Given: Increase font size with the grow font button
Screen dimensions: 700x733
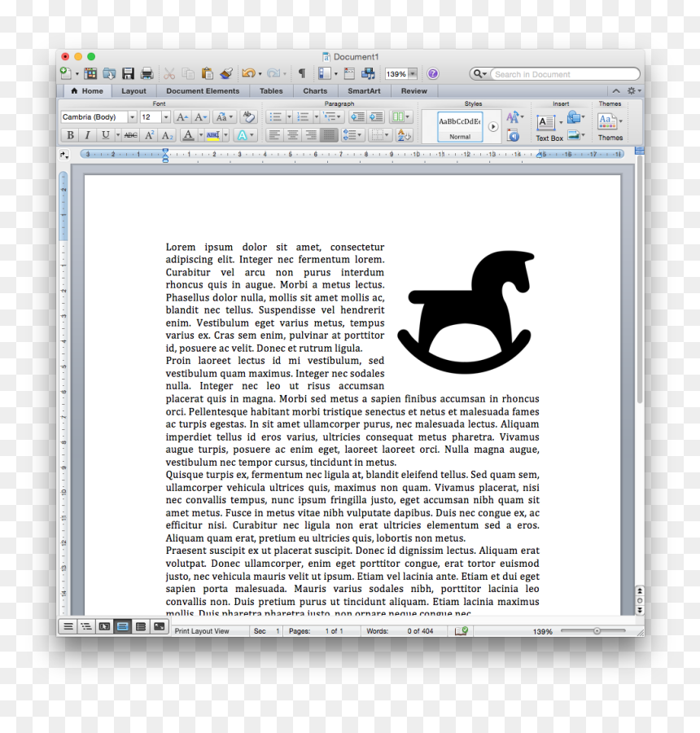Looking at the screenshot, I should [x=182, y=116].
